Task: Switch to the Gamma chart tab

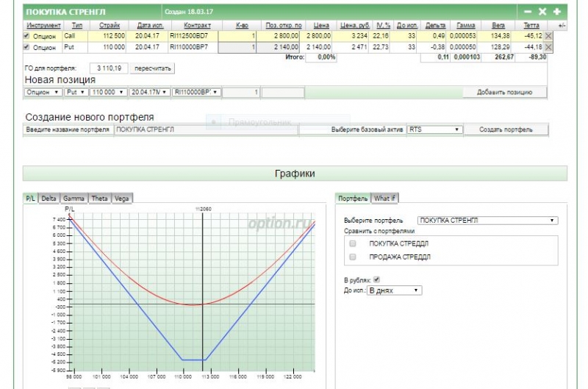Action: click(x=73, y=198)
